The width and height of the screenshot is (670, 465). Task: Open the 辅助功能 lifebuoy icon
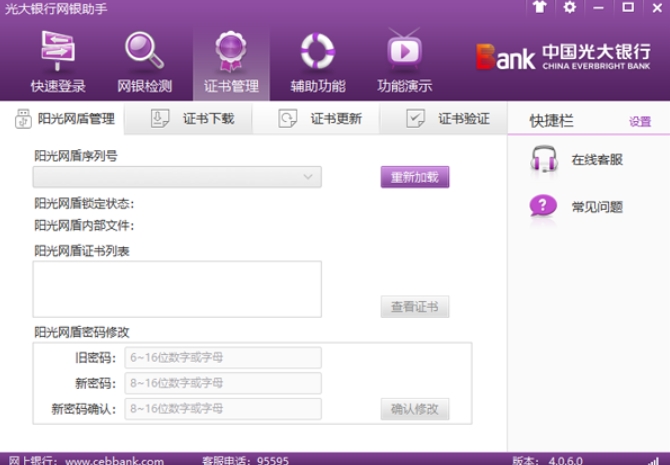tap(317, 51)
